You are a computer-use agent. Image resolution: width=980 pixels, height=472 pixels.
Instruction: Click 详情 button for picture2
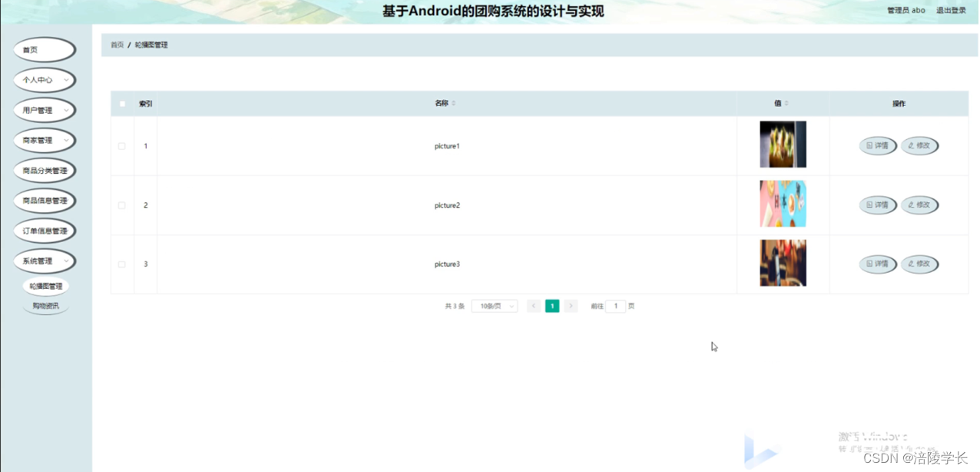pyautogui.click(x=878, y=204)
